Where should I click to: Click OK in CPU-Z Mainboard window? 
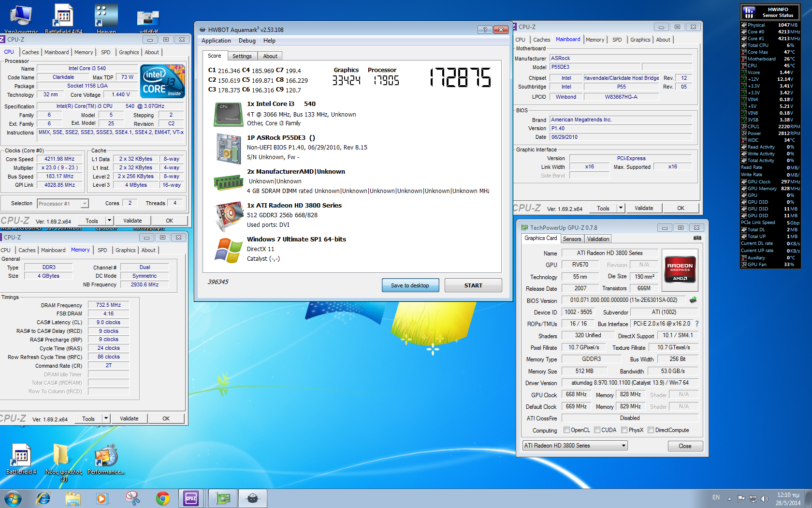681,208
